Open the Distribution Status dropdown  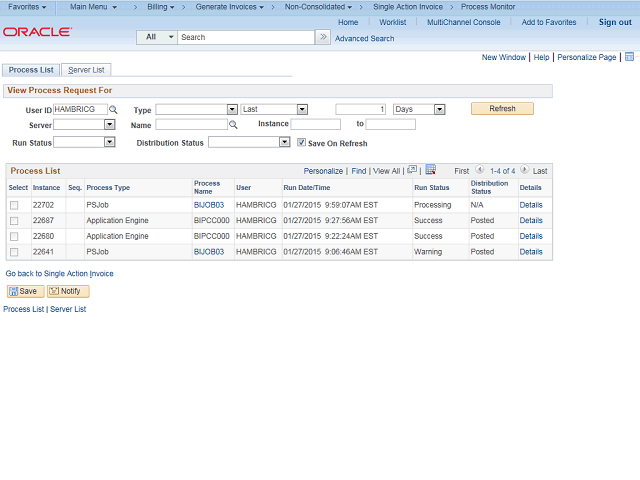tap(284, 142)
